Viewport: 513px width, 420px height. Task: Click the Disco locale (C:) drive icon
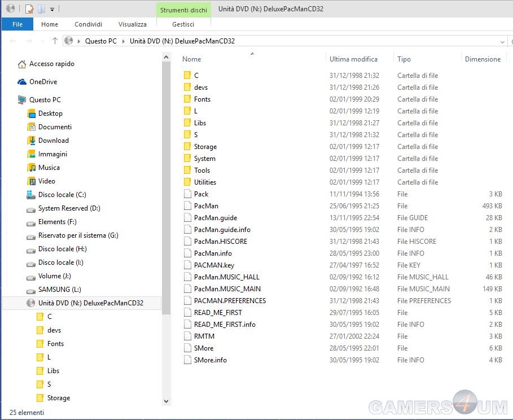31,195
